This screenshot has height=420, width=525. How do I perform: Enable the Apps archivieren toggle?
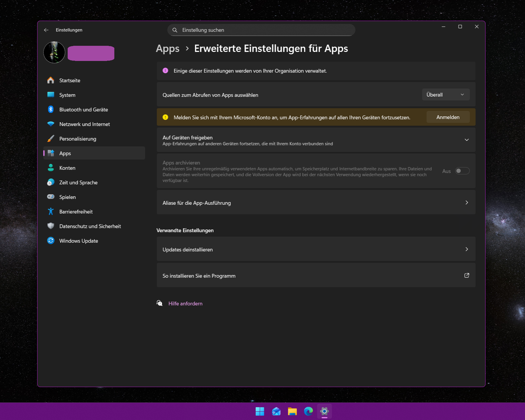[x=462, y=171]
